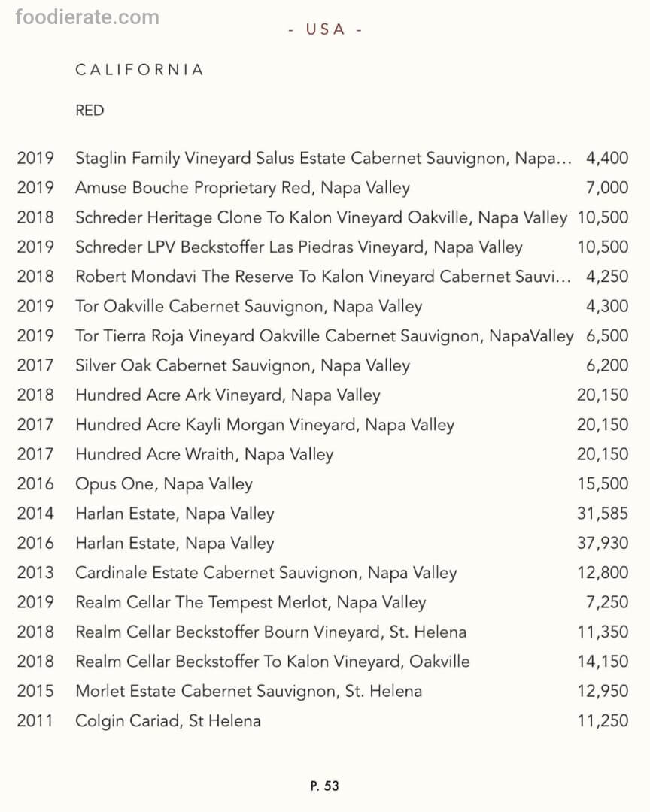The width and height of the screenshot is (650, 812).
Task: Select Staglin Family Vineyard Salus Estate wine
Action: point(323,159)
